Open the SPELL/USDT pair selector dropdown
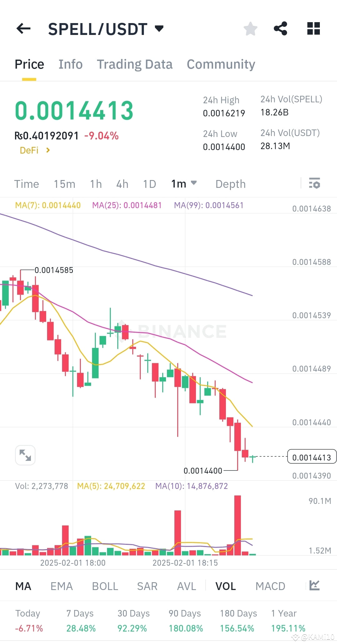 coord(159,28)
